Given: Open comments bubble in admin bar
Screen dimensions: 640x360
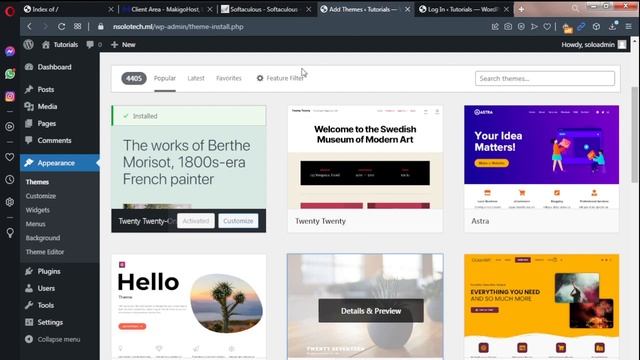Looking at the screenshot, I should tap(90, 44).
